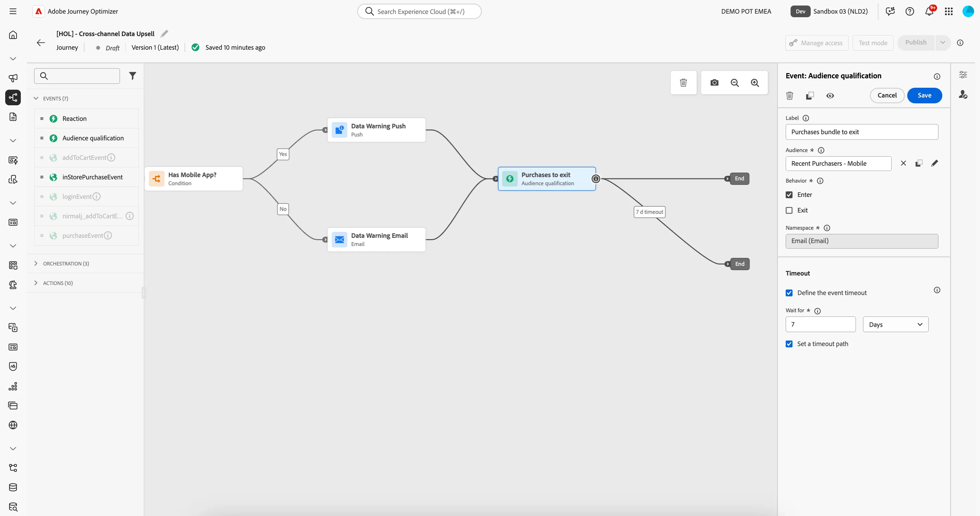Screen dimensions: 980x516
Task: Edit the audience with pencil icon
Action: pyautogui.click(x=935, y=163)
